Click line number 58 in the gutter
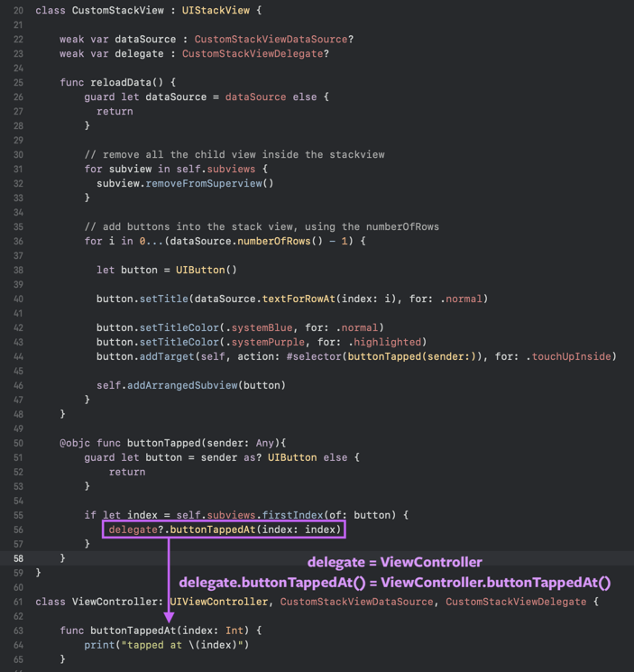Screen dimensions: 634x672 point(18,558)
